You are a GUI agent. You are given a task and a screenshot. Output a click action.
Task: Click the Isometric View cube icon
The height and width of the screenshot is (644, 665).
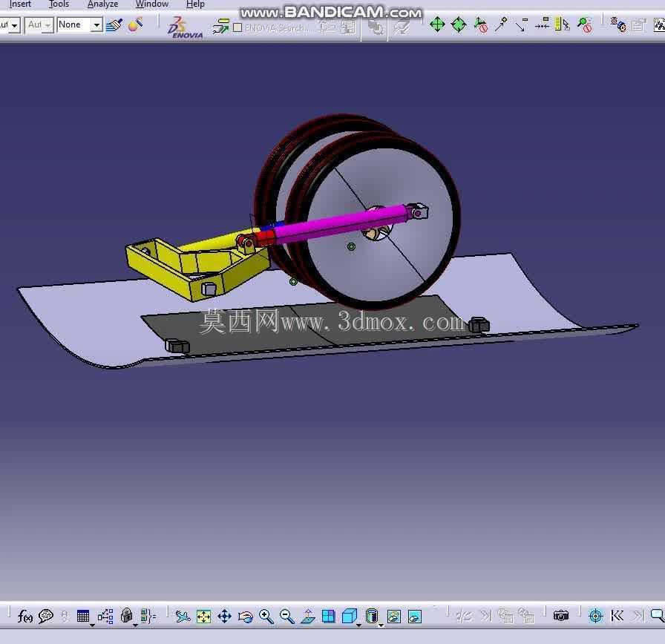349,616
